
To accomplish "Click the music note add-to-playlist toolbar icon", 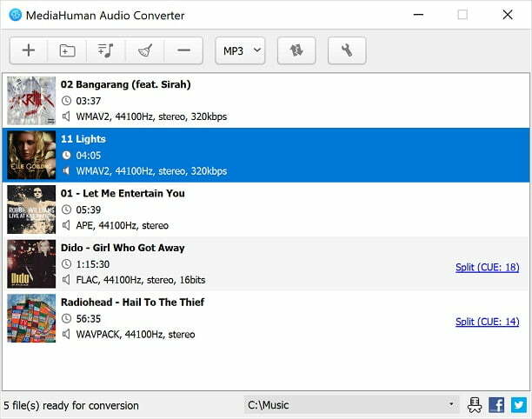I will click(x=106, y=50).
